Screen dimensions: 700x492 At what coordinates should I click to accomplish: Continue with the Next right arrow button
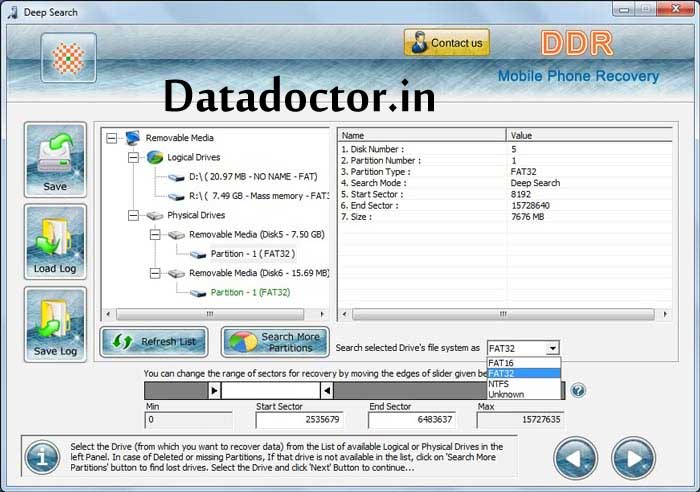coord(633,459)
